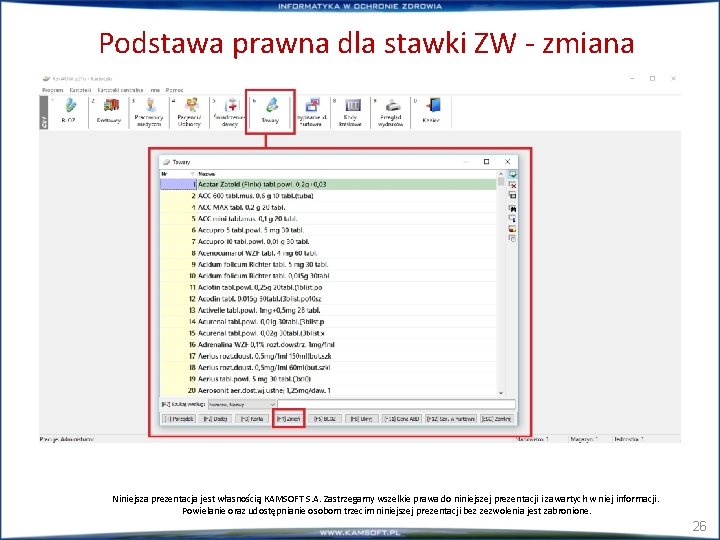This screenshot has height=540, width=720.
Task: Open Pracownicy medyczni toolbar icon
Action: 149,112
